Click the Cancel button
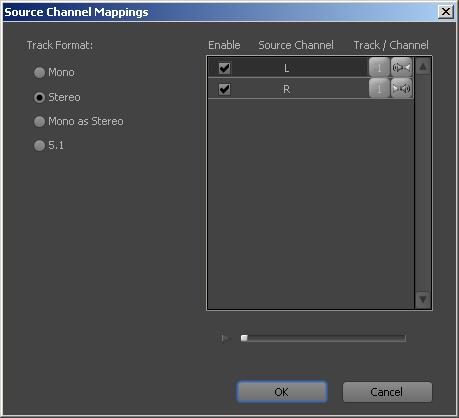The height and width of the screenshot is (418, 459). pyautogui.click(x=387, y=392)
